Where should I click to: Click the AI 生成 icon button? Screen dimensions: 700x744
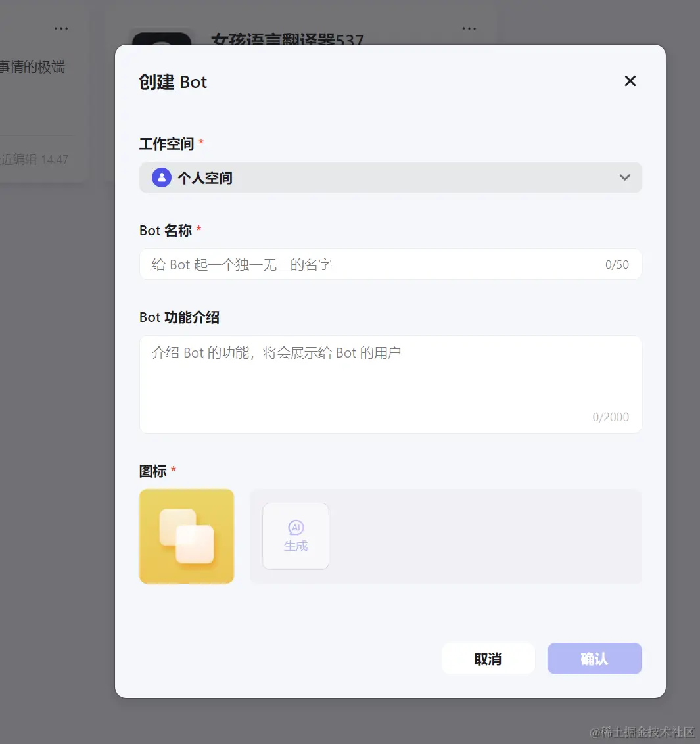pyautogui.click(x=296, y=536)
